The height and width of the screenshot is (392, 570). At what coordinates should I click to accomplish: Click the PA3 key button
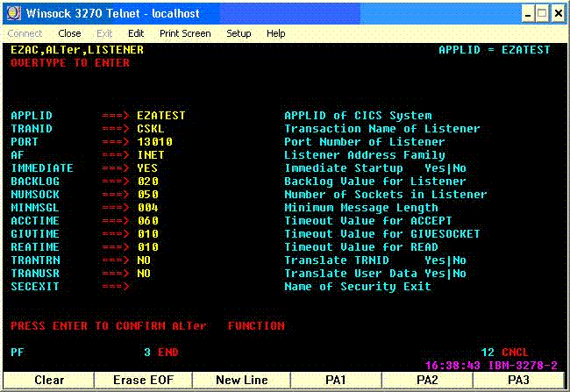click(518, 380)
